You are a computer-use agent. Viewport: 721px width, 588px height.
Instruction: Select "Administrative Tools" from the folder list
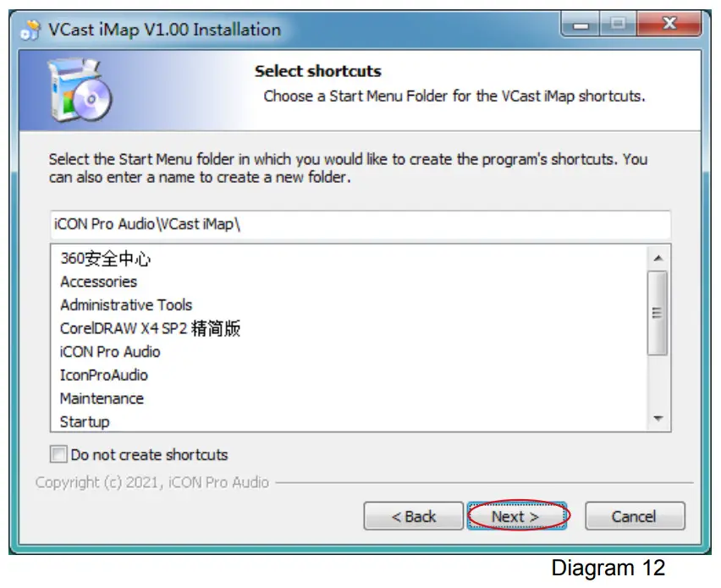tap(125, 305)
